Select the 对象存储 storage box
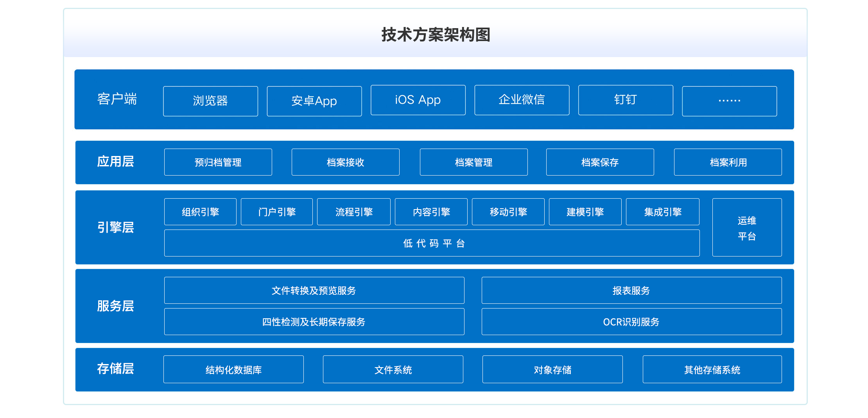Viewport: 868px width, 418px height. pyautogui.click(x=552, y=369)
